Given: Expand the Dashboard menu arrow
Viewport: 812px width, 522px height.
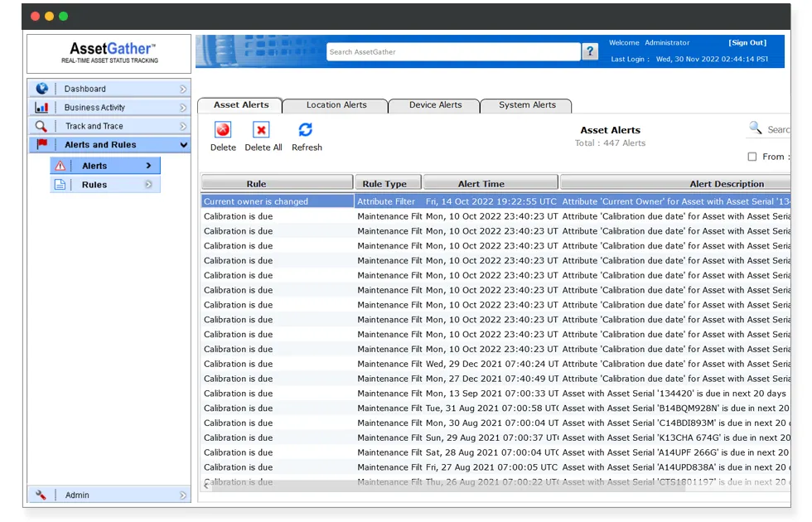Looking at the screenshot, I should (183, 89).
